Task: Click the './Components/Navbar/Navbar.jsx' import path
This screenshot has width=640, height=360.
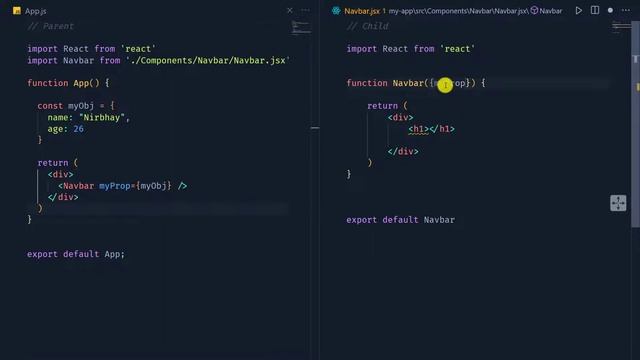Action: tap(208, 60)
